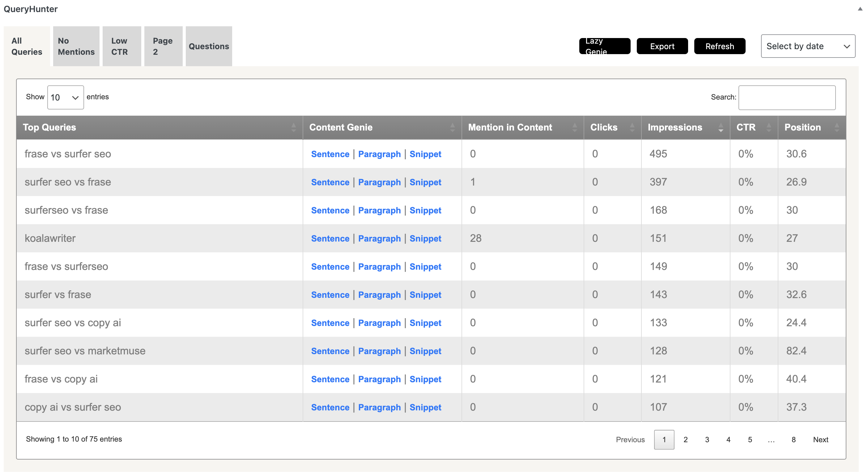Click Sentence for frase vs surfer seo

(x=330, y=154)
